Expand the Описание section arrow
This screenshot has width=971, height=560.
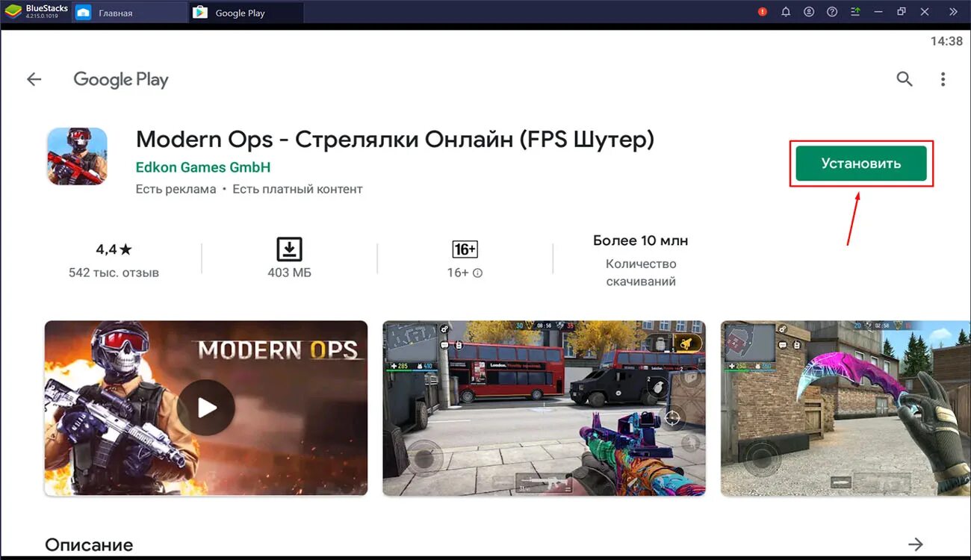916,544
